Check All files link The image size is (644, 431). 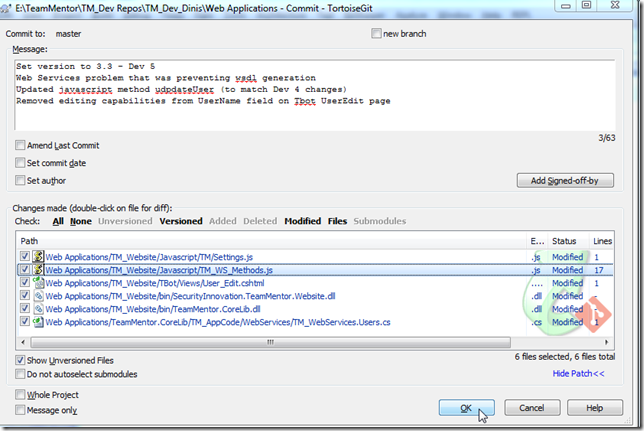point(58,221)
